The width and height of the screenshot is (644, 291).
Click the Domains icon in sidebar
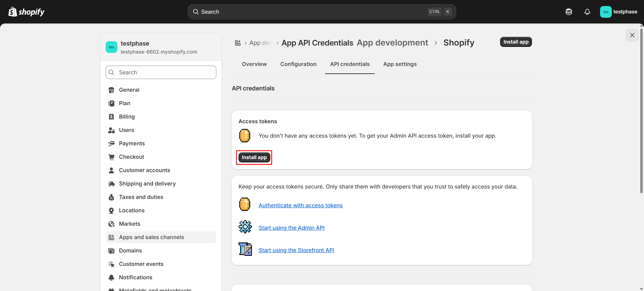tap(111, 251)
